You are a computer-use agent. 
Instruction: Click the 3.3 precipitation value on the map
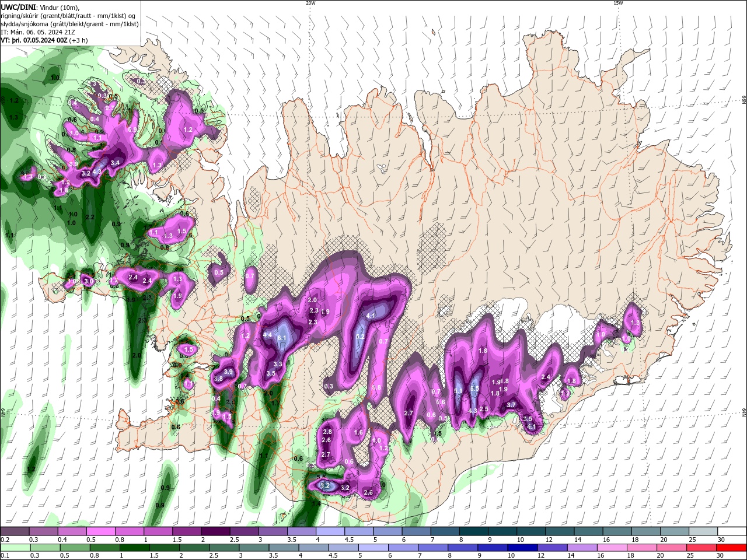click(278, 364)
